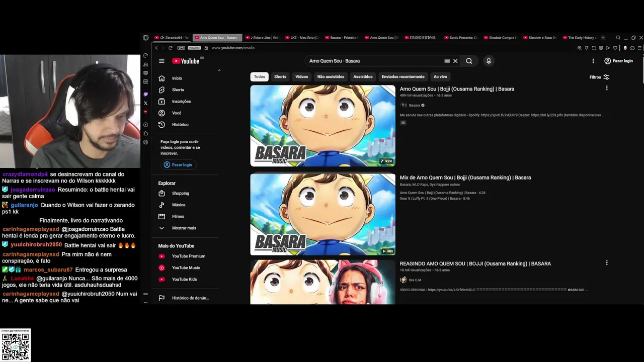This screenshot has height=362, width=644.
Task: Clear the search box text
Action: coord(455,61)
